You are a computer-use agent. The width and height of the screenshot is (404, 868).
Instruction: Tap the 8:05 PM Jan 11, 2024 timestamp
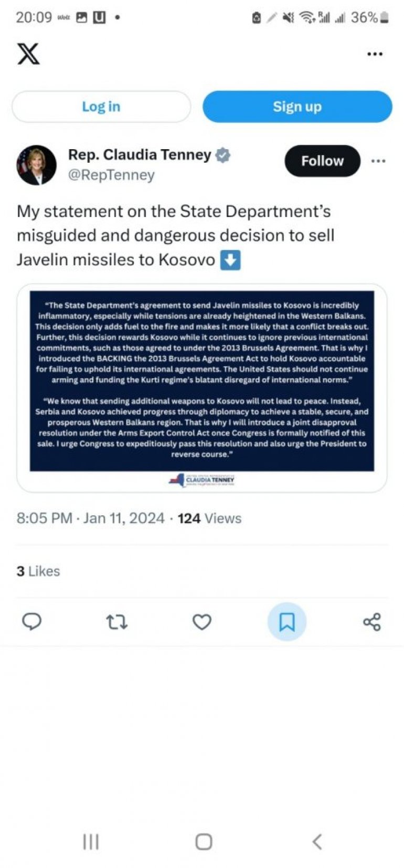[x=90, y=518]
